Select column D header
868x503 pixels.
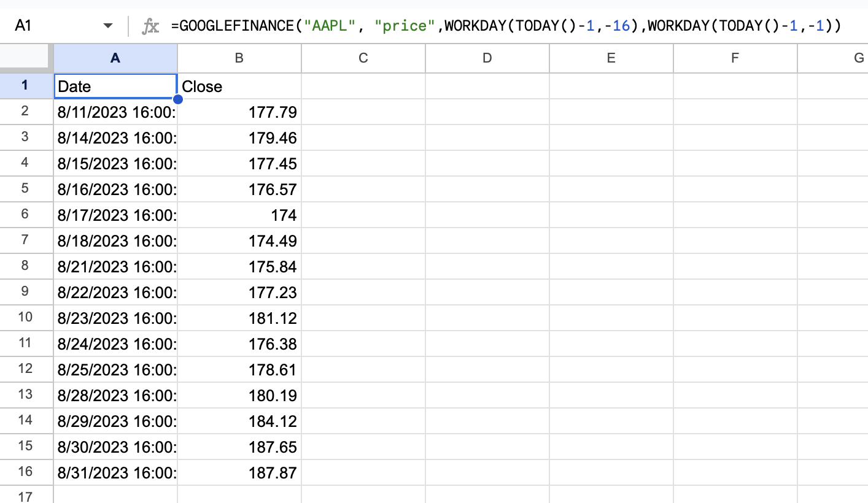[x=487, y=60]
